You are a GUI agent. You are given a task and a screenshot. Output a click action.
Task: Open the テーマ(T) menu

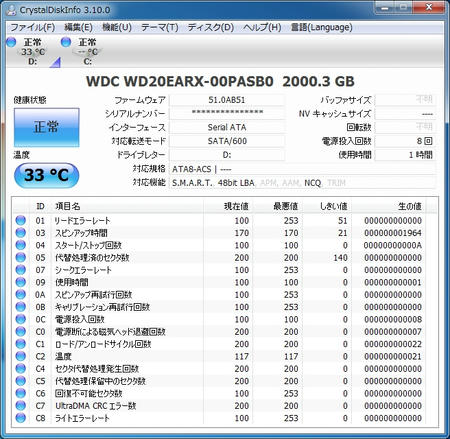tap(160, 27)
